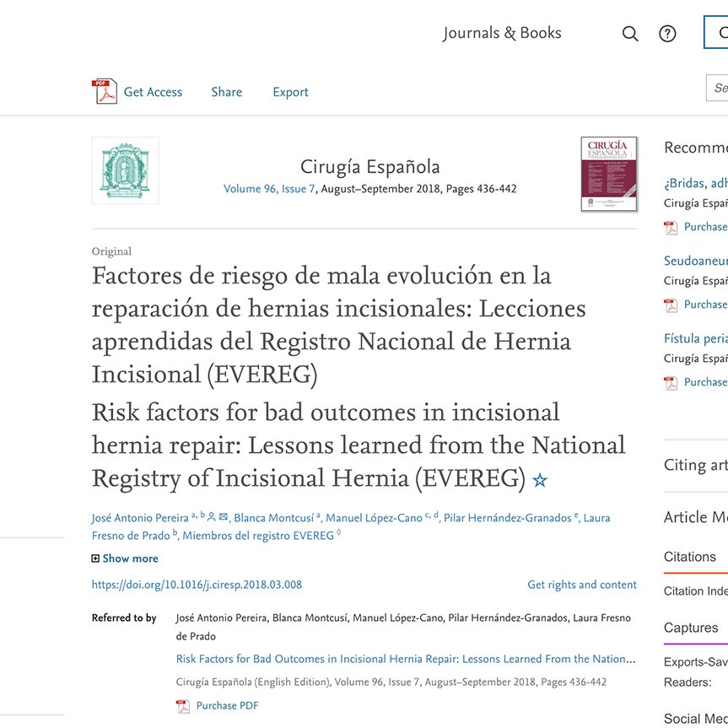Click Purchase link under Seudoaneur article
The image size is (728, 728).
click(x=706, y=305)
